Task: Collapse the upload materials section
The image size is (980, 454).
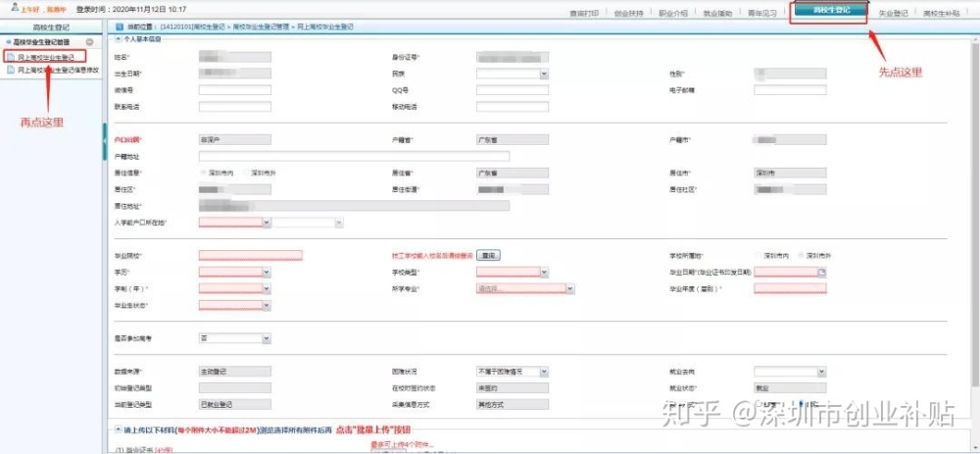Action: click(x=119, y=429)
